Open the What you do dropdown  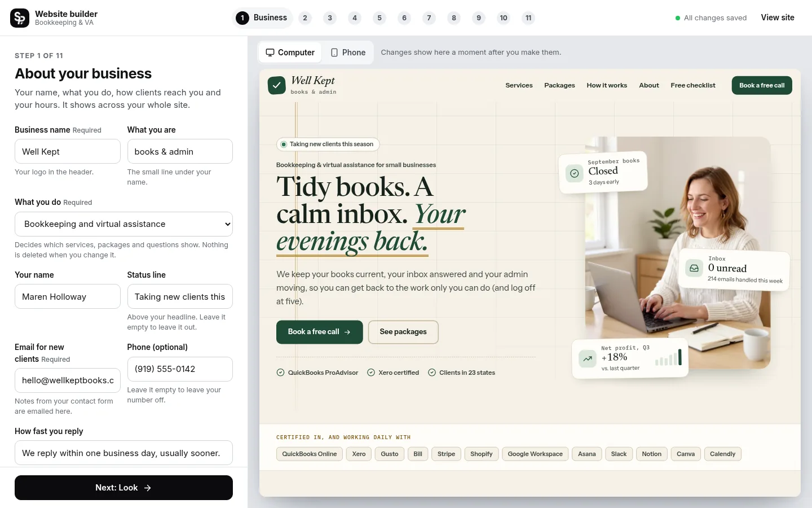pos(123,224)
